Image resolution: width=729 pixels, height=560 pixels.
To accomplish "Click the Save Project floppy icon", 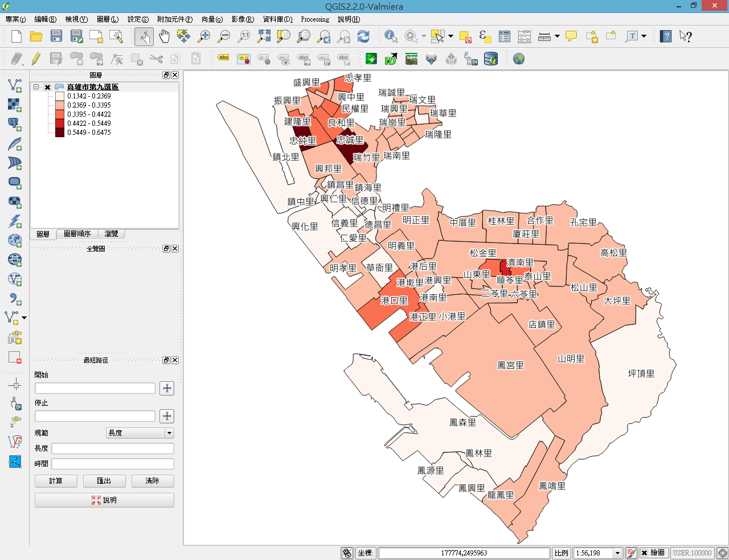I will click(56, 36).
